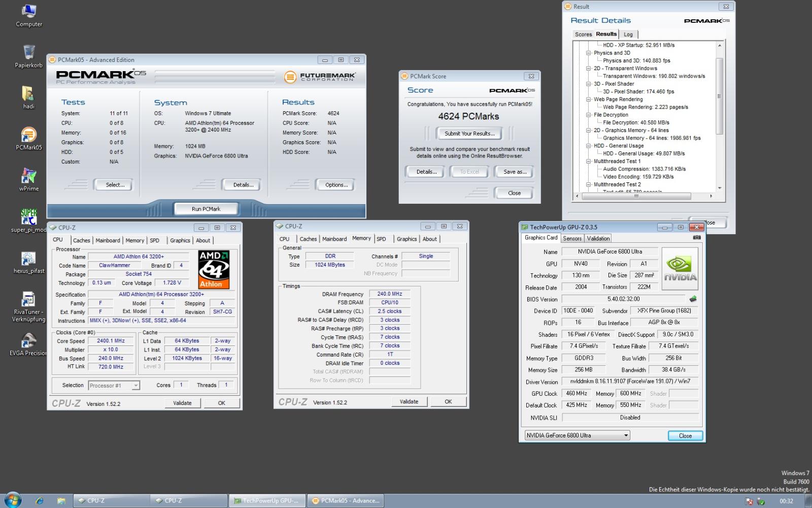Launch super_pi_mod desktop icon

[x=28, y=220]
